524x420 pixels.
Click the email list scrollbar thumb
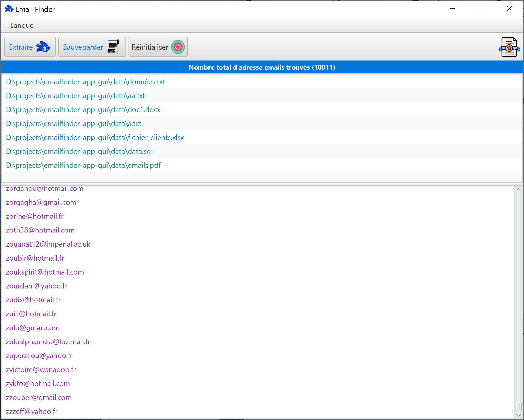519,407
